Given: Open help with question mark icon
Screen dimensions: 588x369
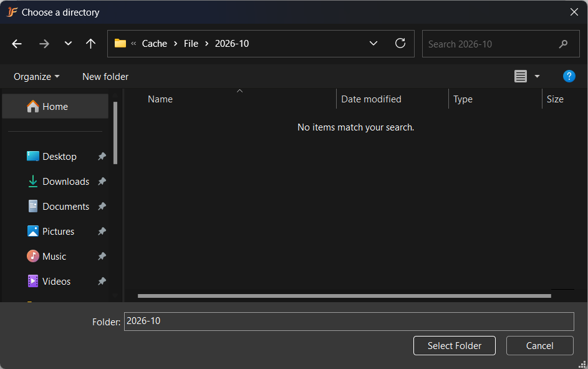Looking at the screenshot, I should pyautogui.click(x=569, y=76).
